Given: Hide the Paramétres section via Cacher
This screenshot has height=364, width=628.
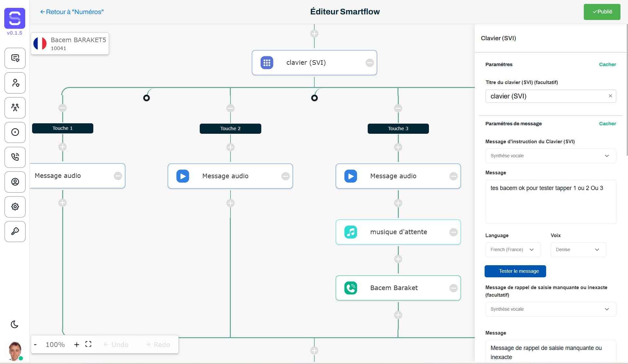Looking at the screenshot, I should pyautogui.click(x=607, y=64).
